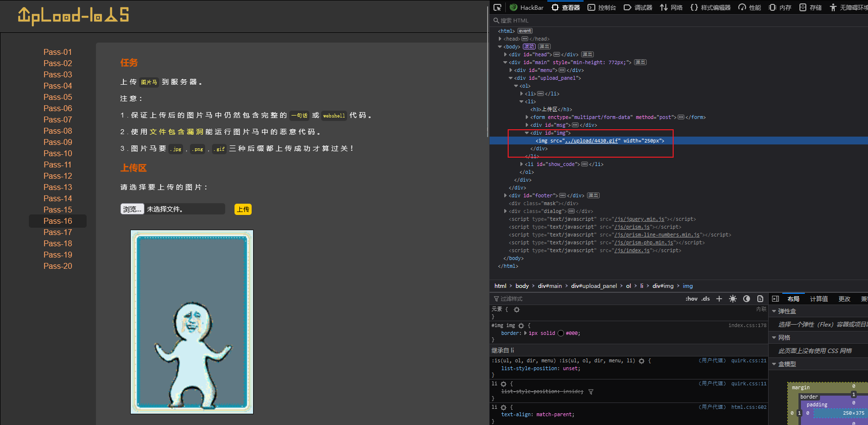Switch to the 调试器 debugger tab
The height and width of the screenshot is (425, 868).
pyautogui.click(x=638, y=7)
